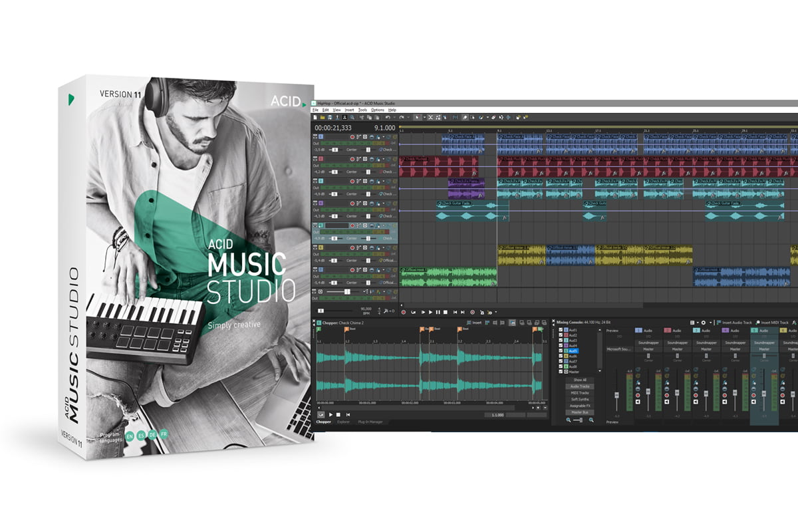Image resolution: width=798 pixels, height=532 pixels.
Task: Click Stop in the main transport bar
Action: pos(446,312)
